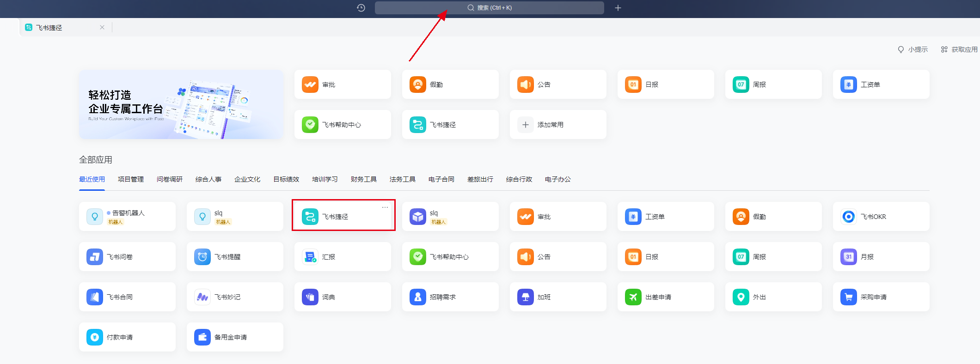
Task: Open 飞书帮助中心 in the pinned apps above 全部应用
Action: [x=343, y=125]
